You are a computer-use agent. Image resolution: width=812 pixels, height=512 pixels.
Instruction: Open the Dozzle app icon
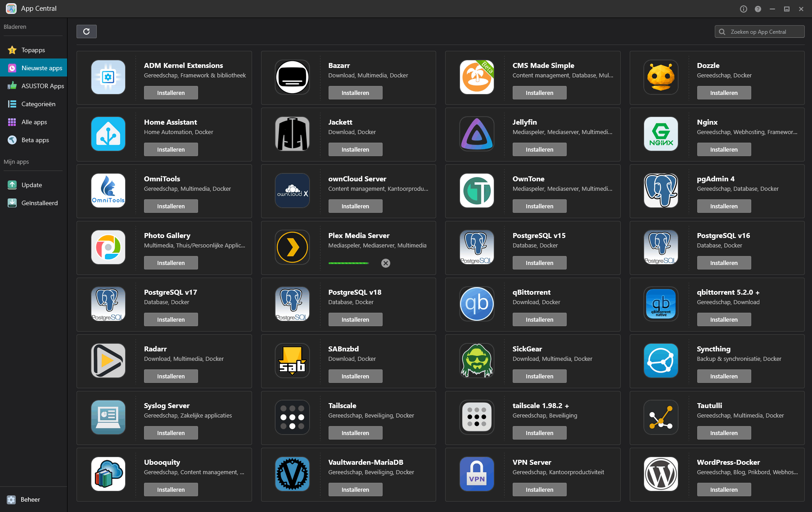[x=661, y=77]
